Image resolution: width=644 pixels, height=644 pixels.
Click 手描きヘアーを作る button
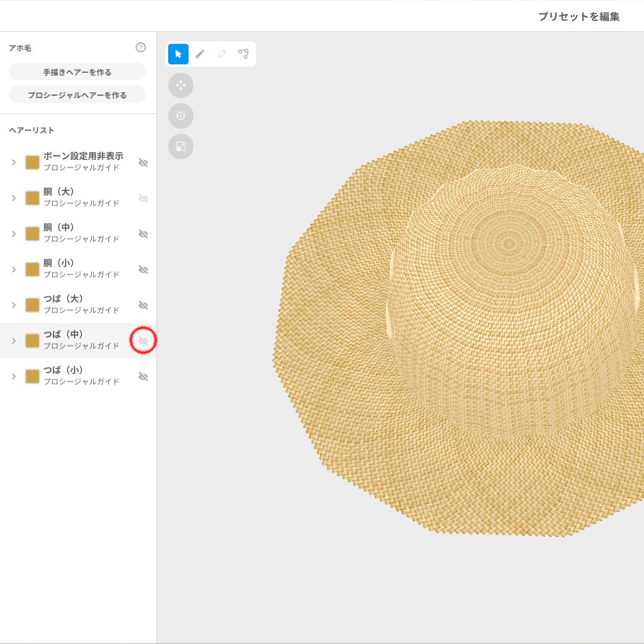tap(77, 72)
